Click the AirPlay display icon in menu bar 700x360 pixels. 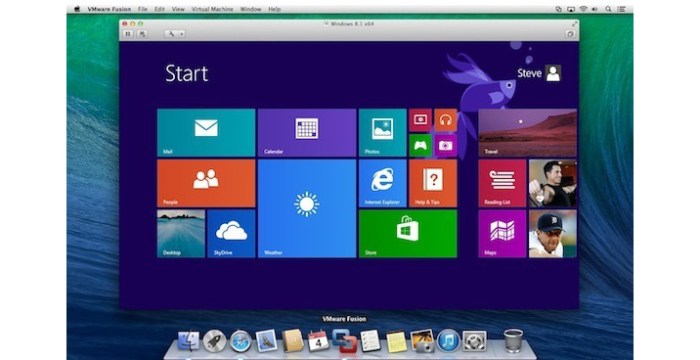571,9
